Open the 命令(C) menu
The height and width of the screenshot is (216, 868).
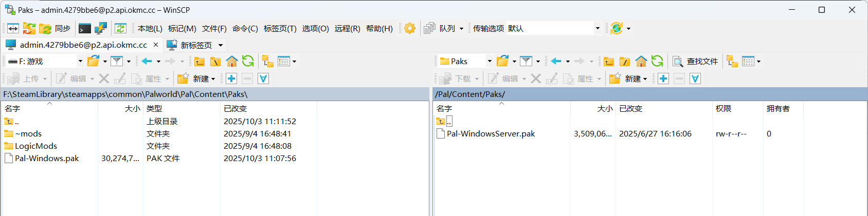[x=245, y=29]
